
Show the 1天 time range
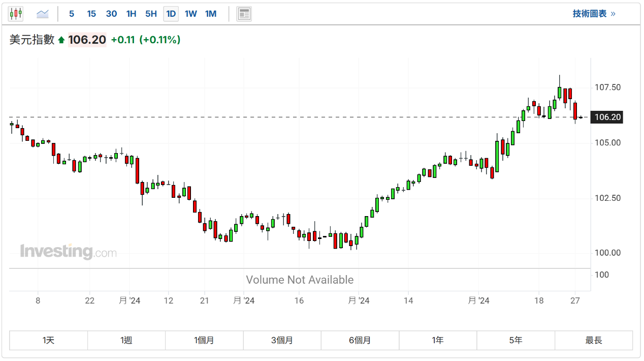[x=49, y=340]
